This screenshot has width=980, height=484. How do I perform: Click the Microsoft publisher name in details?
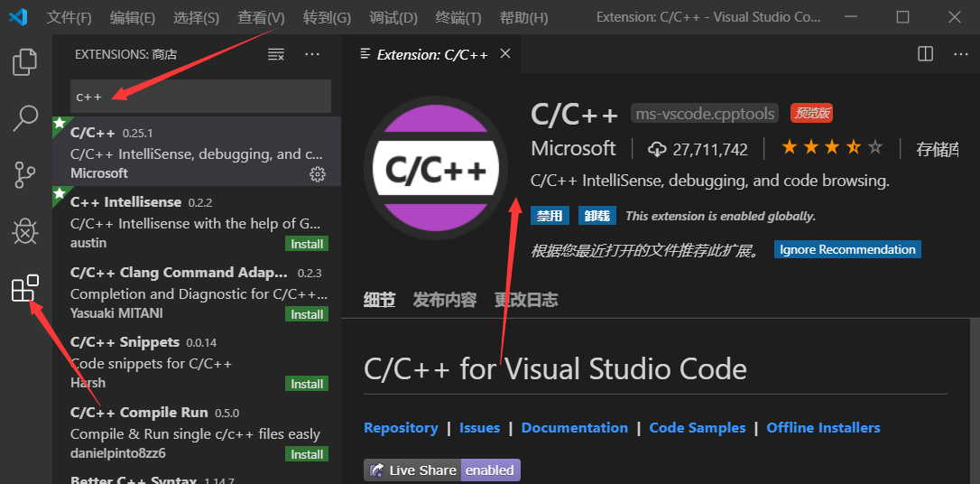[573, 148]
